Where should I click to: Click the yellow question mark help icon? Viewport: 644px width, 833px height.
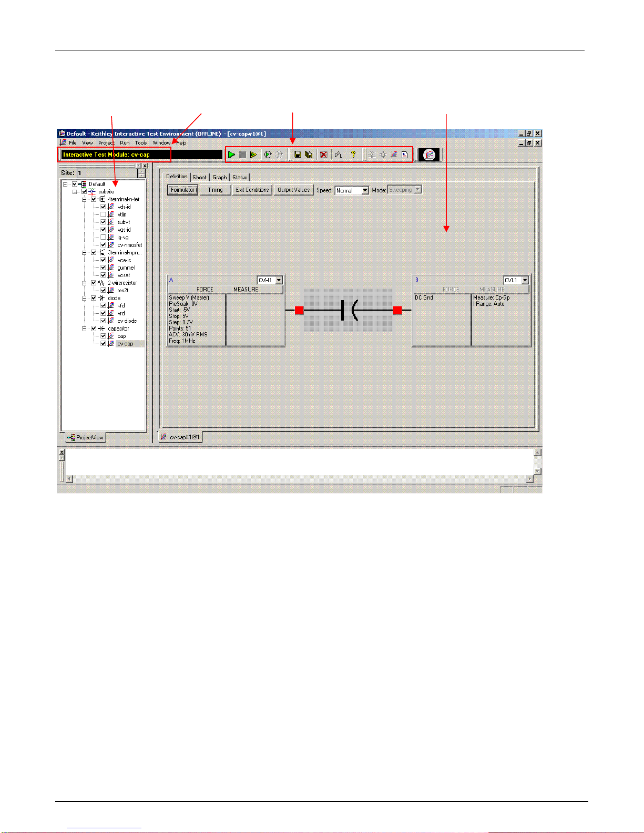[353, 155]
